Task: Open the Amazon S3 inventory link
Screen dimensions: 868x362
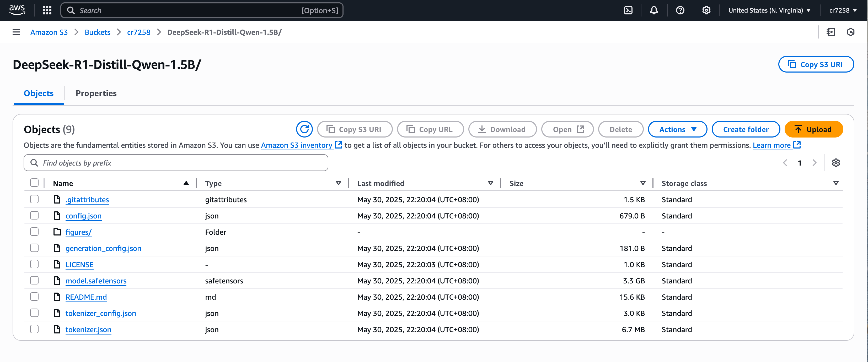Action: click(301, 145)
